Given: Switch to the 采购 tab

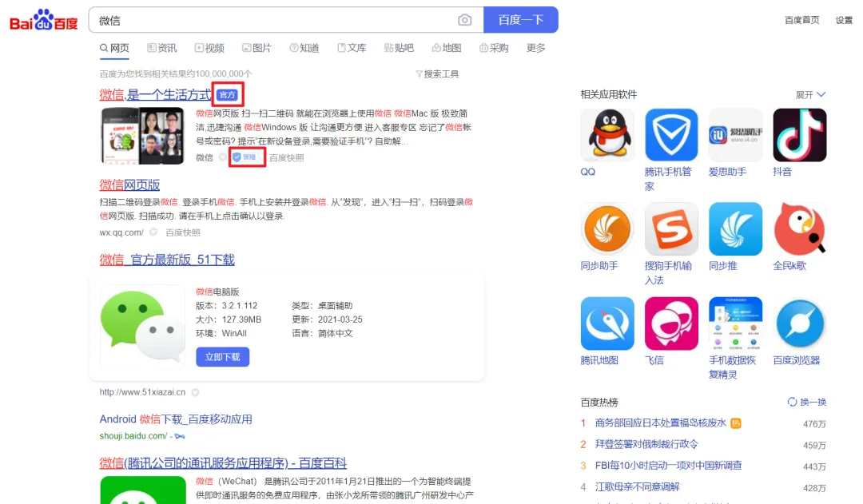Looking at the screenshot, I should [x=494, y=48].
